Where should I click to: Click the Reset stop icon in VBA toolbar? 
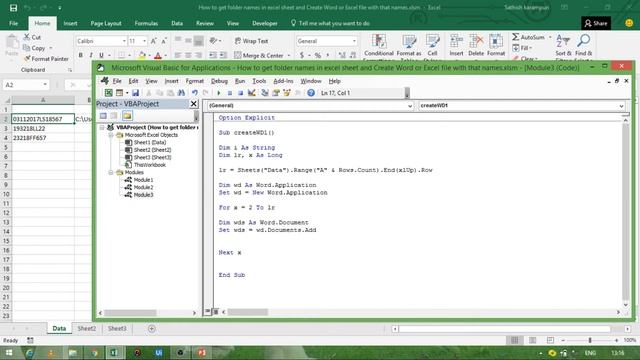(240, 93)
